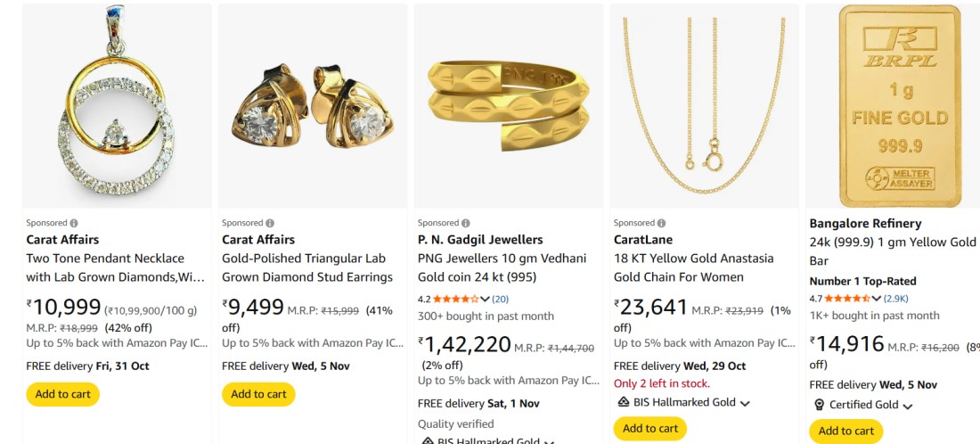Expand BIS Hallmarked Gold details for CaratLane chain

[x=745, y=404]
